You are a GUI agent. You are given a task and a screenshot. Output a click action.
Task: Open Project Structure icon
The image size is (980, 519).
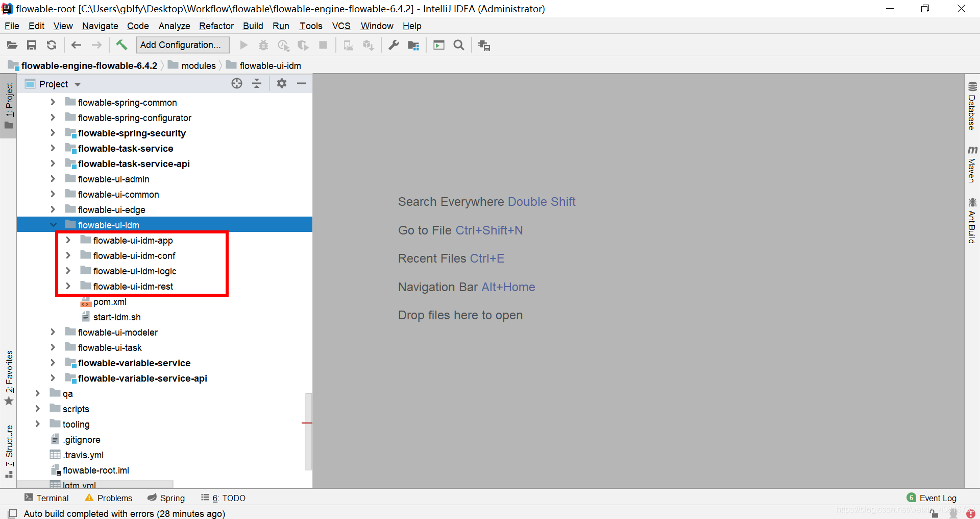click(413, 45)
